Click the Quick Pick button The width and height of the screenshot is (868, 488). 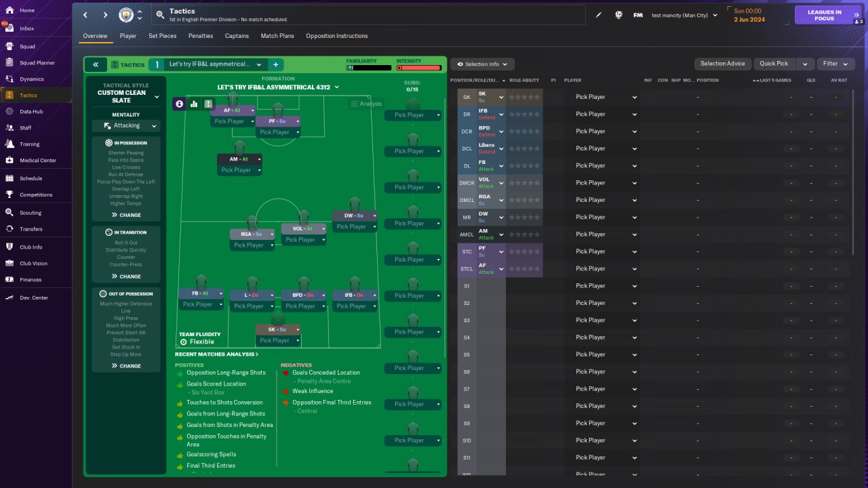[x=774, y=64]
